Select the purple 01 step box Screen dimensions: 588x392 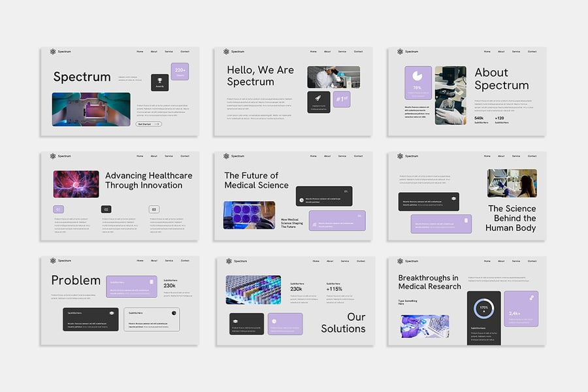58,209
